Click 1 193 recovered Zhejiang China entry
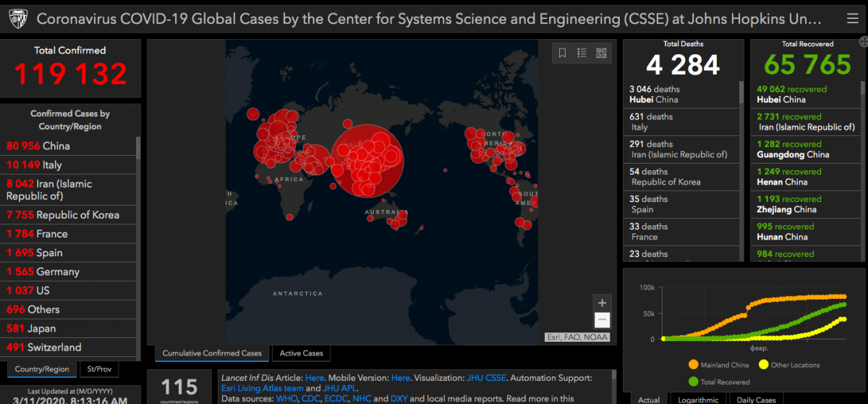The width and height of the screenshot is (868, 404). pos(806,204)
